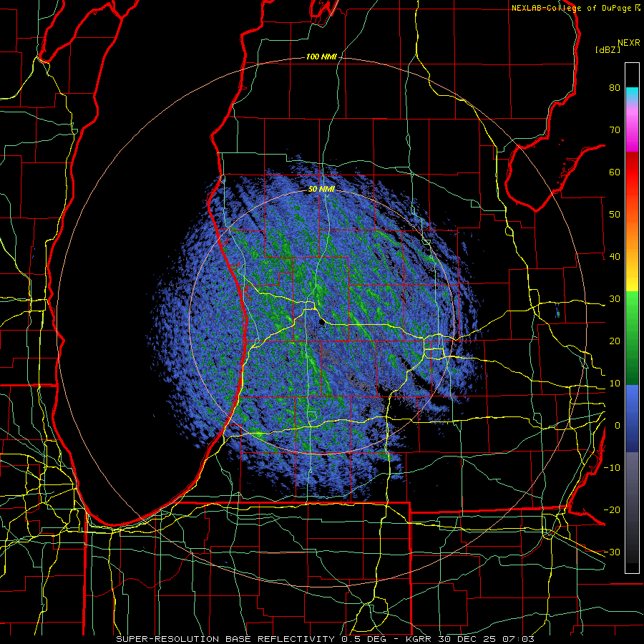Click the -10 value on dBZ scale

pyautogui.click(x=612, y=468)
